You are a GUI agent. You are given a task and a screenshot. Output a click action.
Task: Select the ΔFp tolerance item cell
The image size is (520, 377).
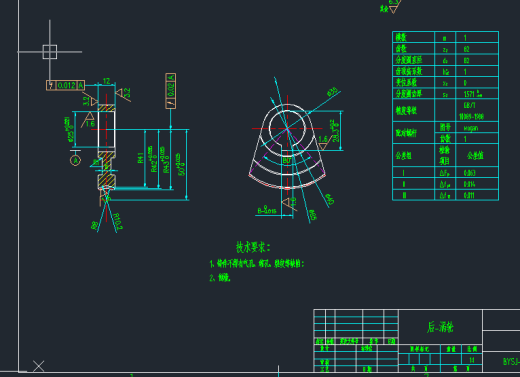[x=445, y=173]
